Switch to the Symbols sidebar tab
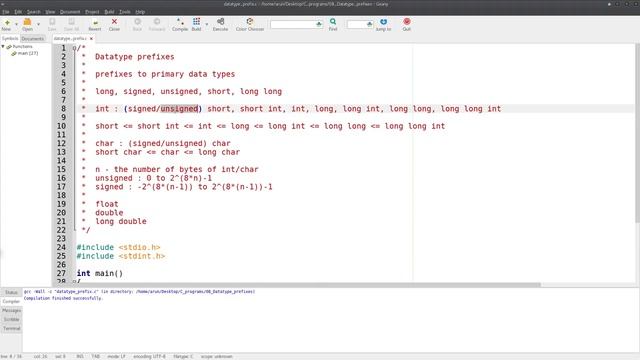Screen dimensions: 640x360 [10, 38]
